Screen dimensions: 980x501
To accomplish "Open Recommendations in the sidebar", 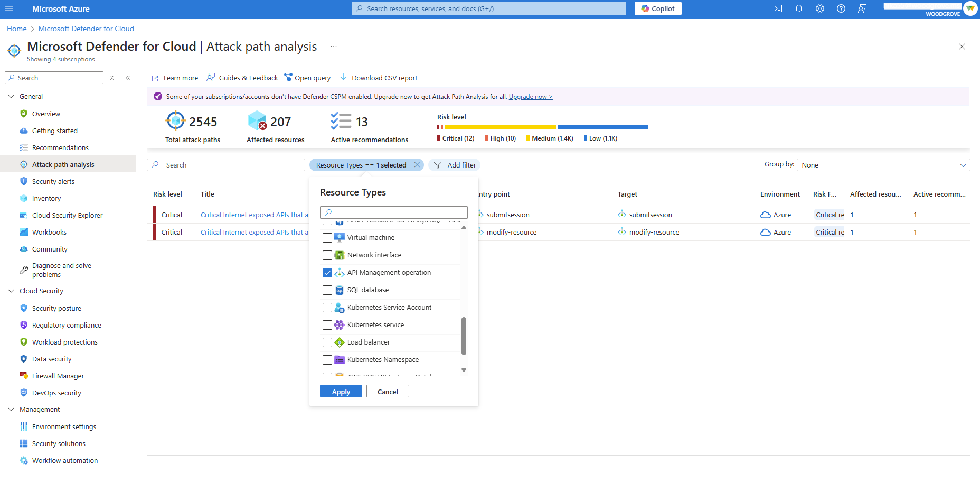I will click(60, 147).
